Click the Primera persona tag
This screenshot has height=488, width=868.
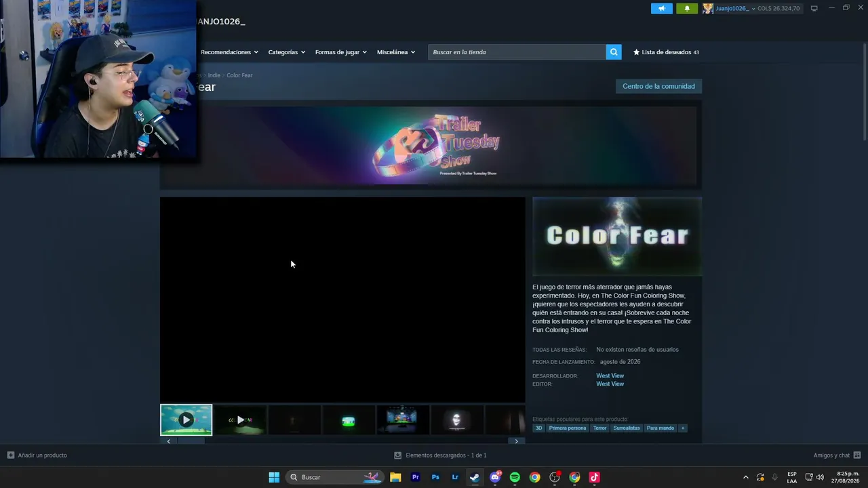[568, 428]
